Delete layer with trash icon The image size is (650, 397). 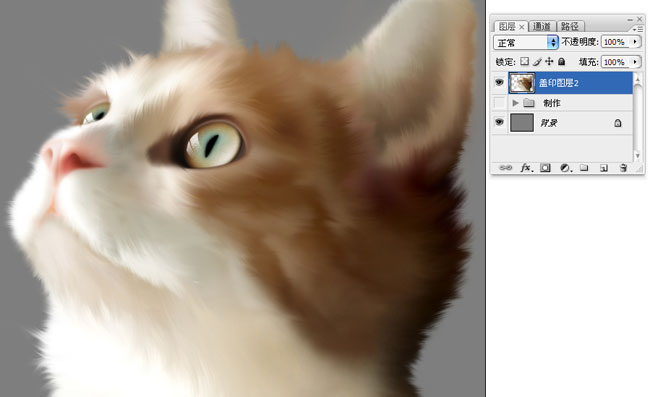click(623, 167)
